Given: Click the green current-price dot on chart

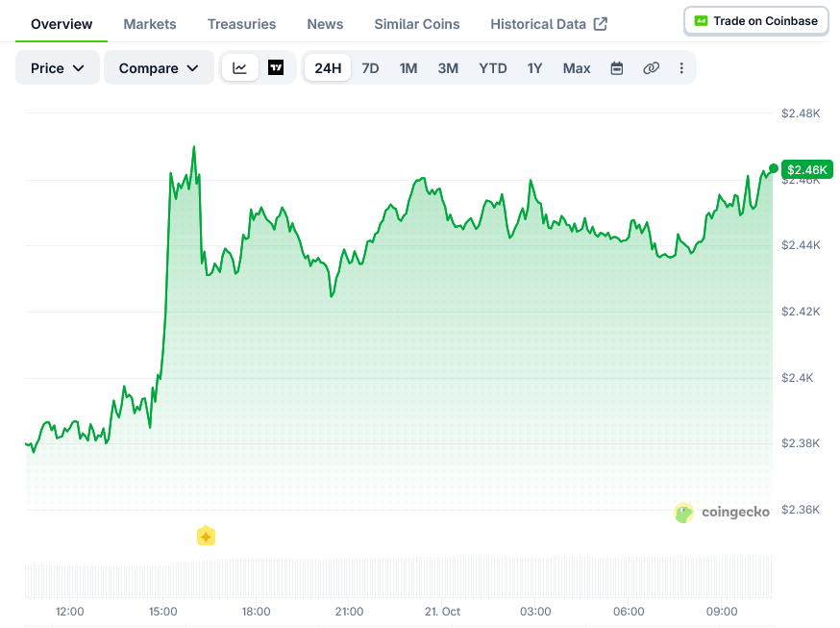Looking at the screenshot, I should (773, 169).
